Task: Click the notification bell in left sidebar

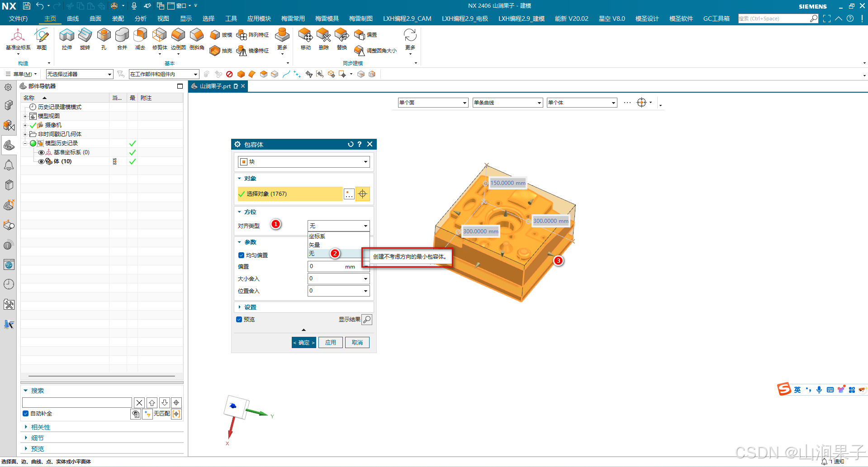Action: [9, 165]
